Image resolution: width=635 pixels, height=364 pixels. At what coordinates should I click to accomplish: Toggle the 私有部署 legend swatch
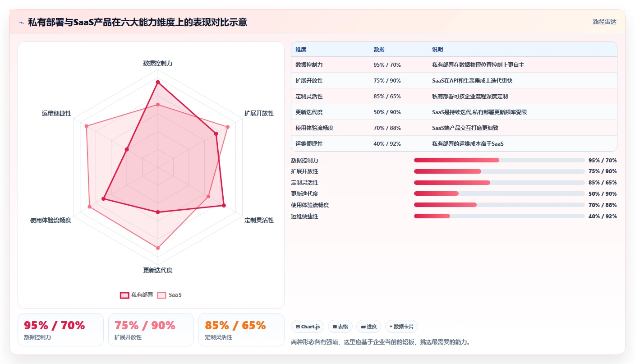(x=124, y=295)
